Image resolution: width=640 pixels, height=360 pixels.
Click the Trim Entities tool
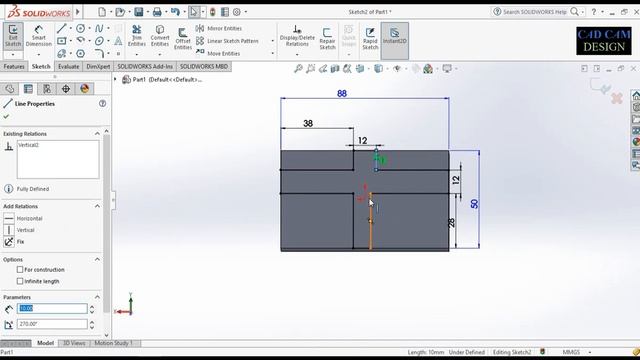(x=137, y=36)
